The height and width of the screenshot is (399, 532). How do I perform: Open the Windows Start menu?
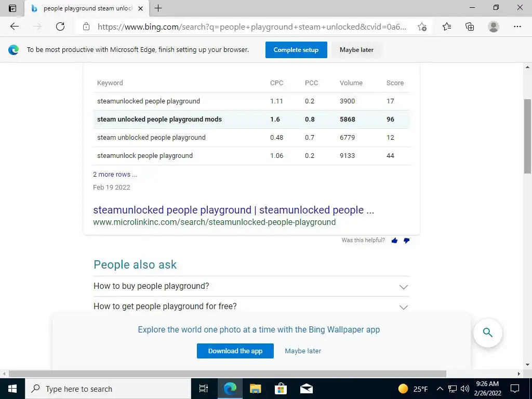point(12,389)
